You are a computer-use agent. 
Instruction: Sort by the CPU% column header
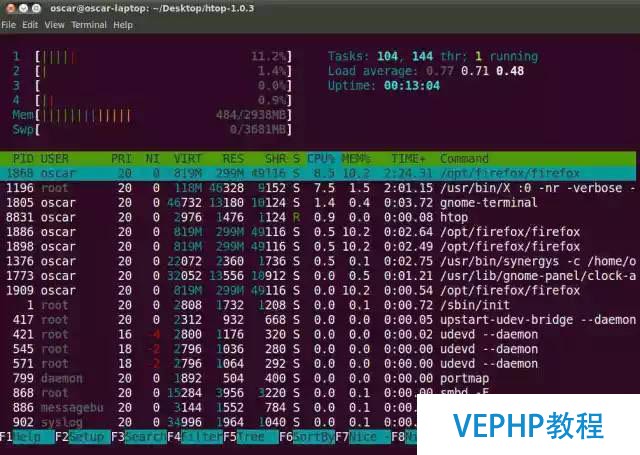click(x=321, y=158)
